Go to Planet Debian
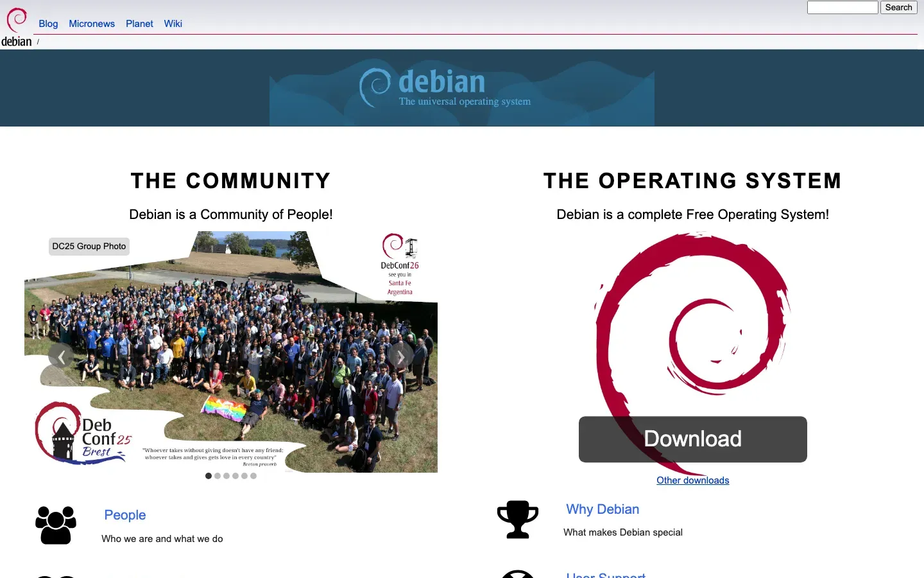Viewport: 924px width, 578px height. pos(139,24)
